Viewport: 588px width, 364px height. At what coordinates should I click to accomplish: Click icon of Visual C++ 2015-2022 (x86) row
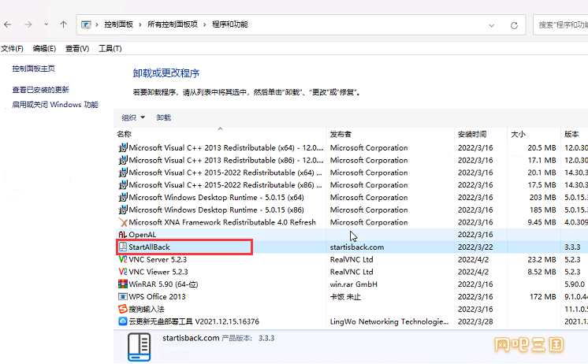tap(123, 185)
